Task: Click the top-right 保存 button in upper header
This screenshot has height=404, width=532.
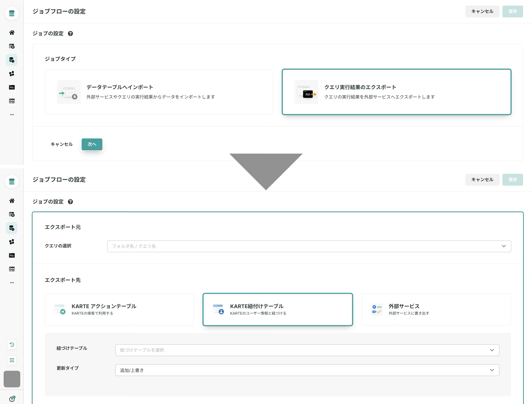Action: [512, 11]
